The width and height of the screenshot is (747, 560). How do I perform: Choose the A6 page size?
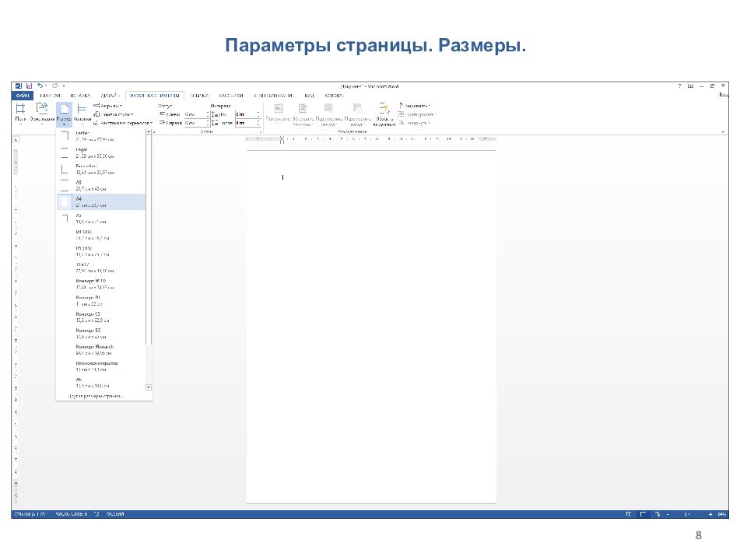[x=101, y=383]
